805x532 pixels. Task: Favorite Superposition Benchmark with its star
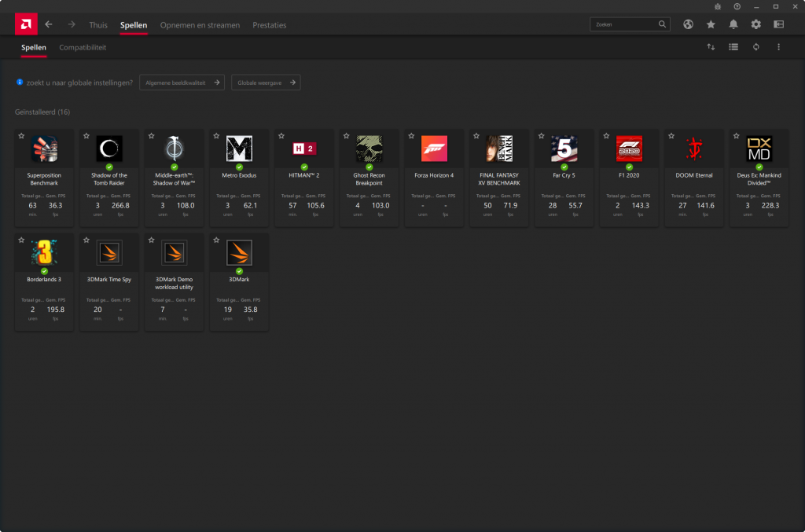pyautogui.click(x=21, y=136)
